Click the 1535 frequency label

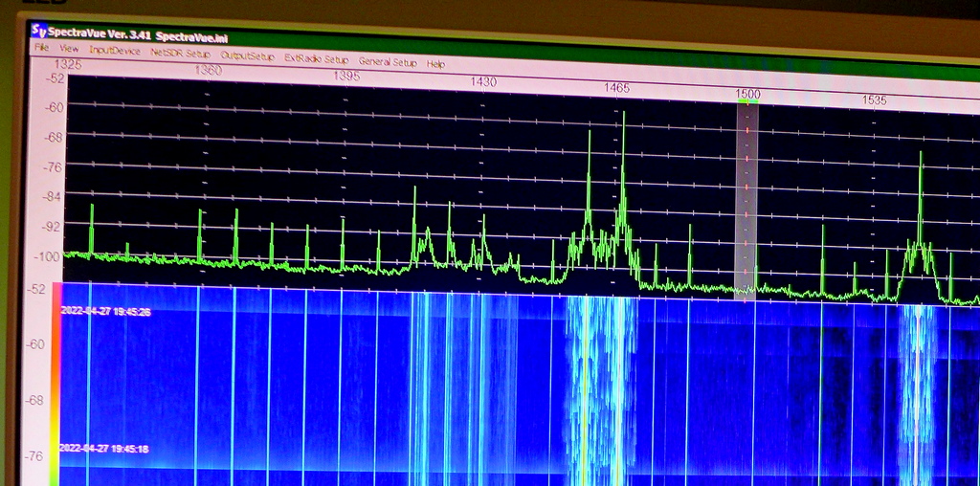[875, 99]
